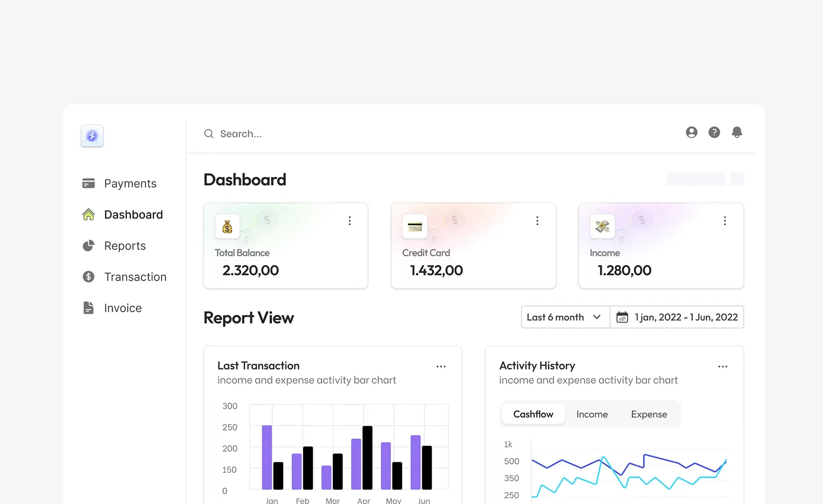Click the money bag icon on Total Balance
The height and width of the screenshot is (504, 823).
(227, 226)
